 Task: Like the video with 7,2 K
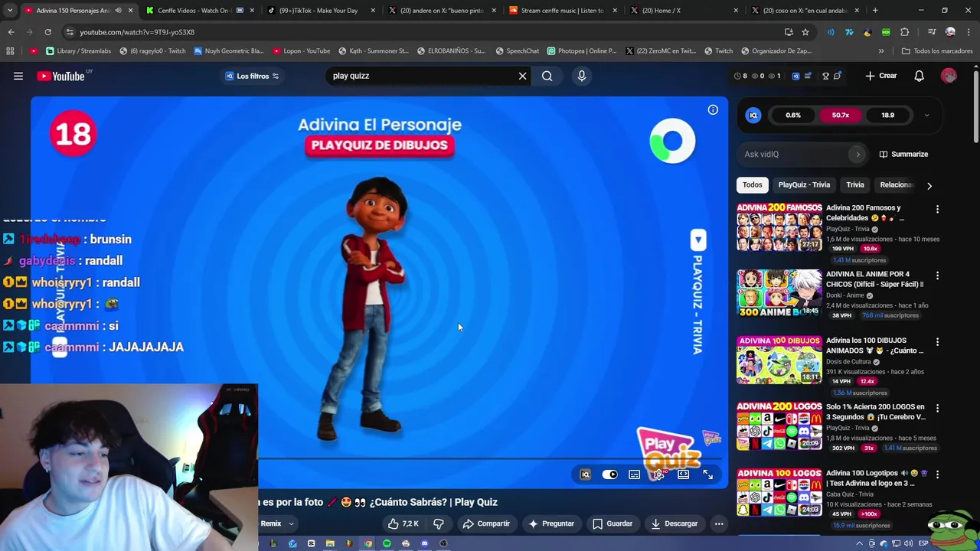point(402,523)
